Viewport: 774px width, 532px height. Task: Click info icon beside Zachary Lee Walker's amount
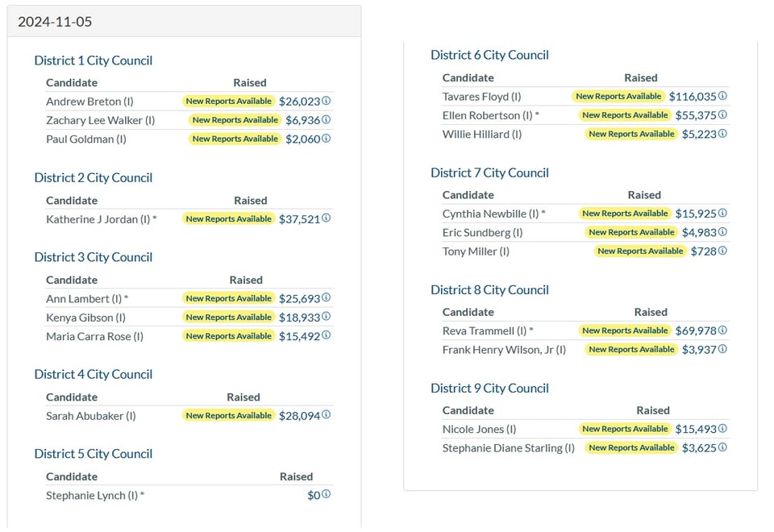[327, 120]
